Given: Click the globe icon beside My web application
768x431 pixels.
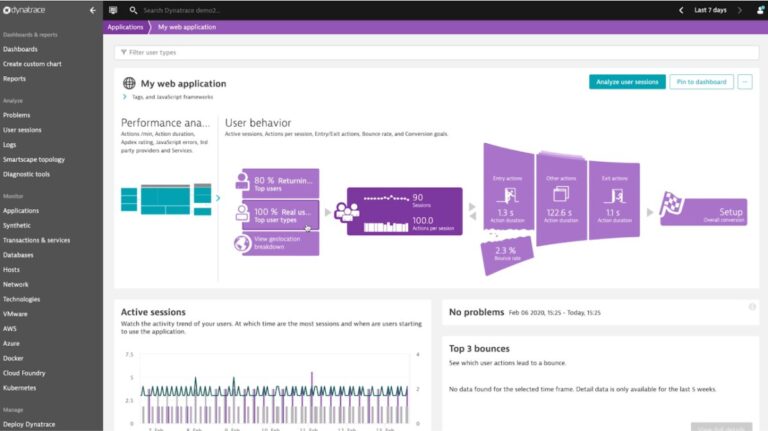Looking at the screenshot, I should click(x=129, y=83).
